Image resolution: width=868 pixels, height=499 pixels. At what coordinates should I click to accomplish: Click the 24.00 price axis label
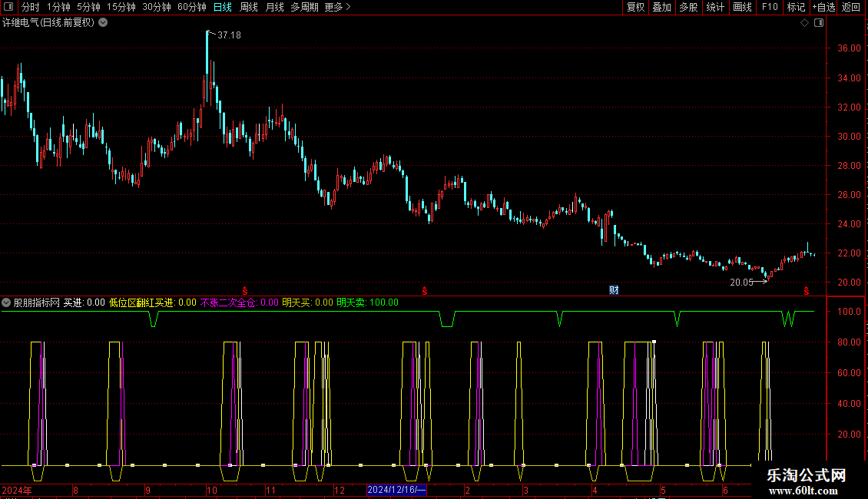click(x=849, y=224)
